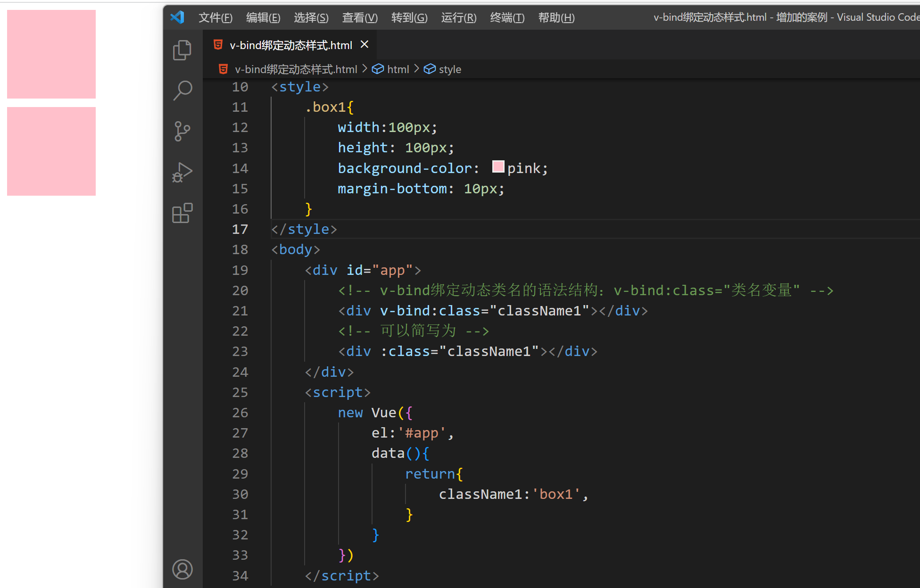Screen dimensions: 920x588
Task: Open the Search view in the activity bar
Action: (182, 90)
